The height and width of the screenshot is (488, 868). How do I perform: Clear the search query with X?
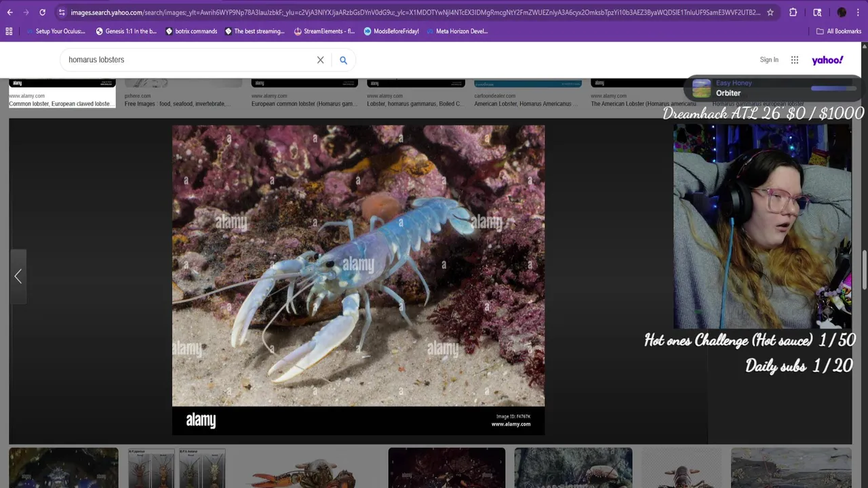click(321, 60)
